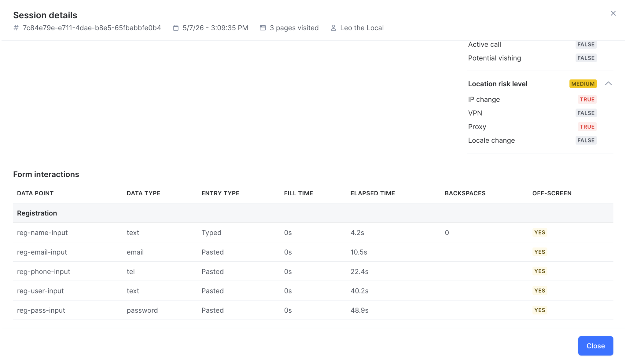The width and height of the screenshot is (626, 364).
Task: Click the blue Close button
Action: point(595,346)
